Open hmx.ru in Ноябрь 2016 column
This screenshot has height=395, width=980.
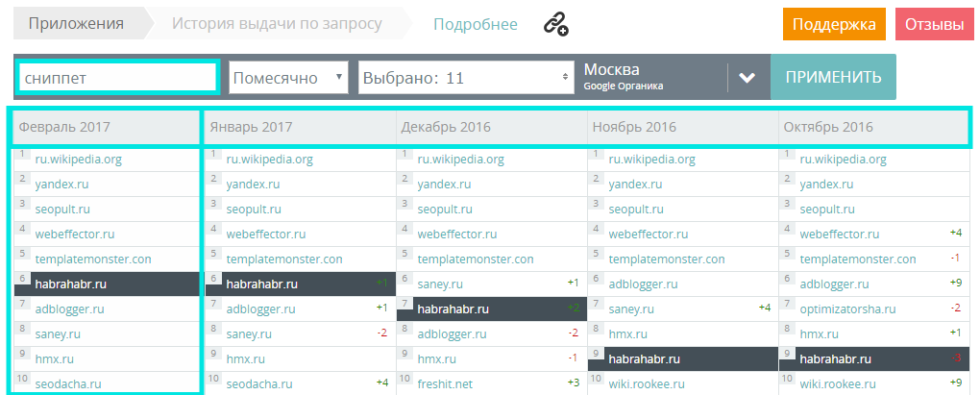pyautogui.click(x=628, y=334)
